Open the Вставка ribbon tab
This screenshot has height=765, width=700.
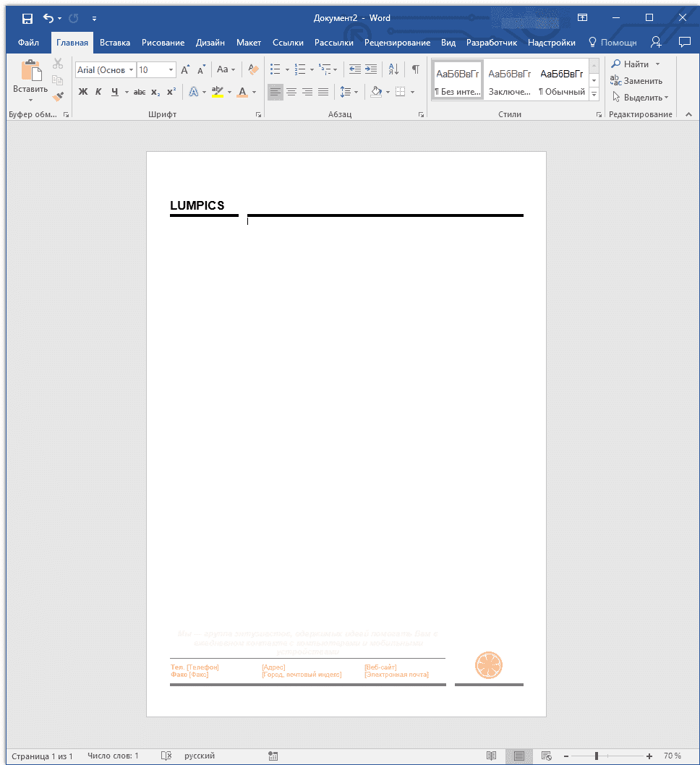coord(115,43)
